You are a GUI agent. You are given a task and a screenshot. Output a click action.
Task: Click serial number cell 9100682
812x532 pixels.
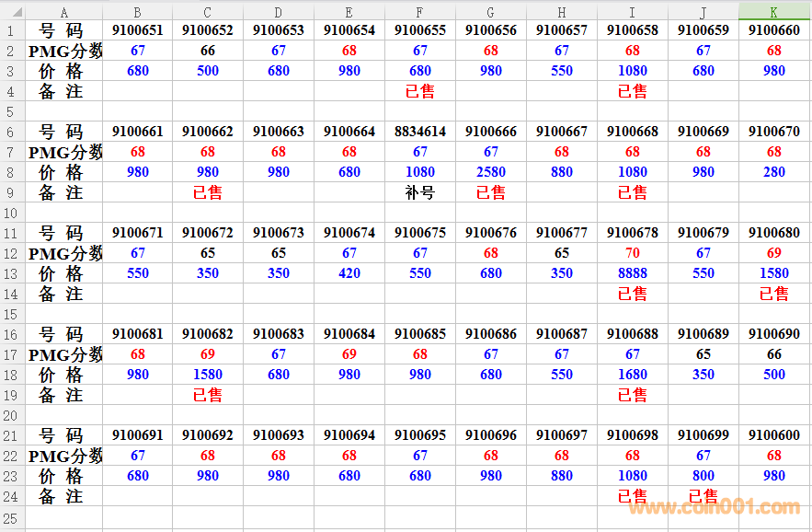coord(208,334)
